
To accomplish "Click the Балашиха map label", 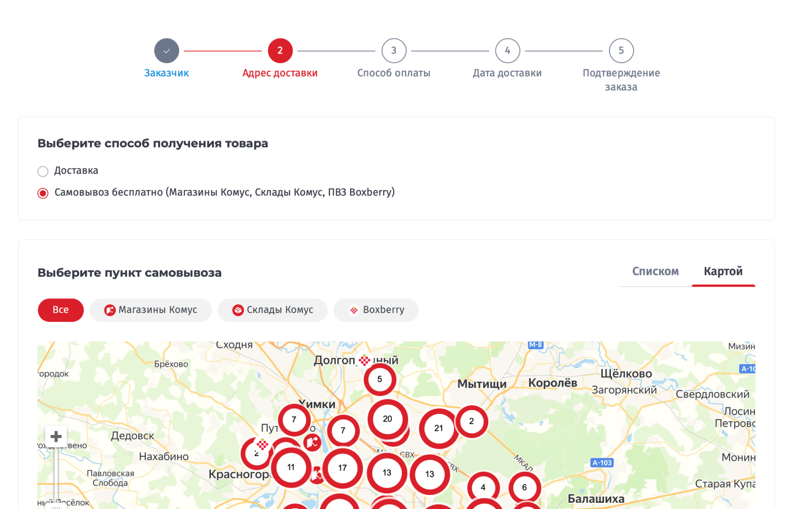I will 596,499.
